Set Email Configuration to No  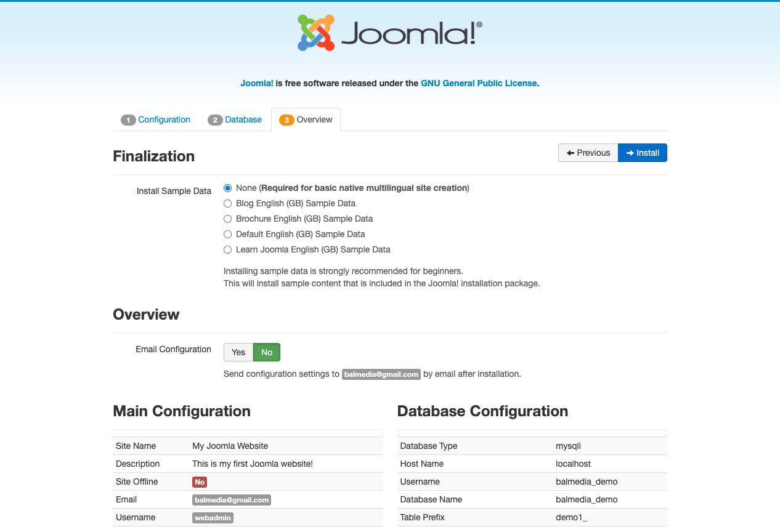click(x=267, y=352)
